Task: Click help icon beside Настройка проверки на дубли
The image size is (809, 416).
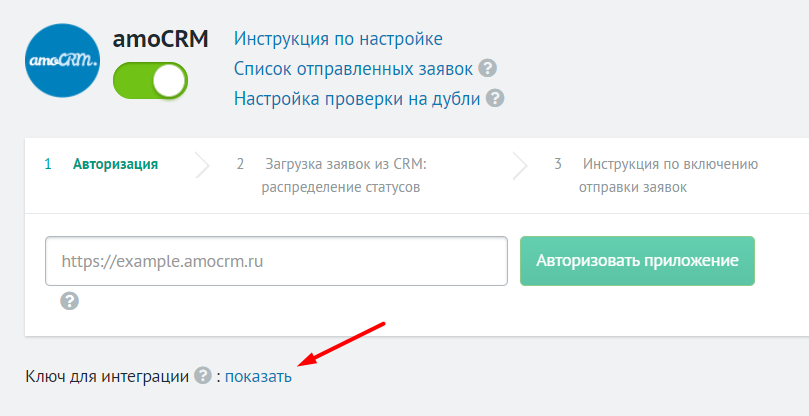Action: pos(495,98)
